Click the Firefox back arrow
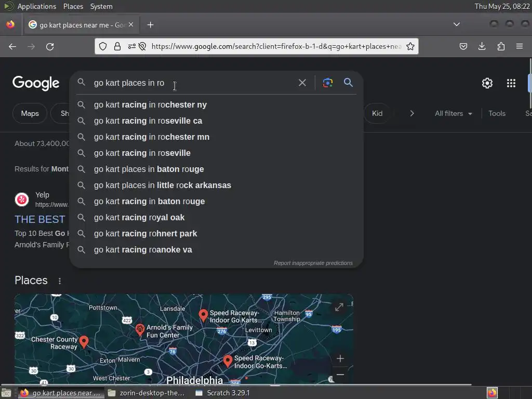 pyautogui.click(x=12, y=46)
